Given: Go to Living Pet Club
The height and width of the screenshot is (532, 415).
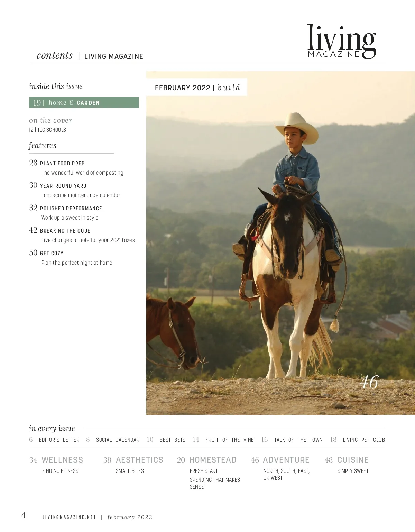Looking at the screenshot, I should [x=363, y=440].
